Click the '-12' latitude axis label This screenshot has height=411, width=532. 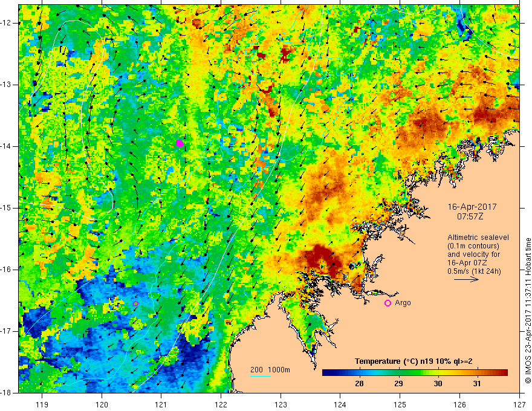tap(6, 23)
